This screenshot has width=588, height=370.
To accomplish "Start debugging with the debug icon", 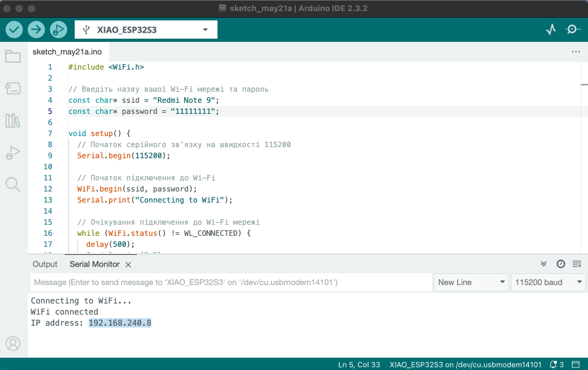I will click(58, 29).
